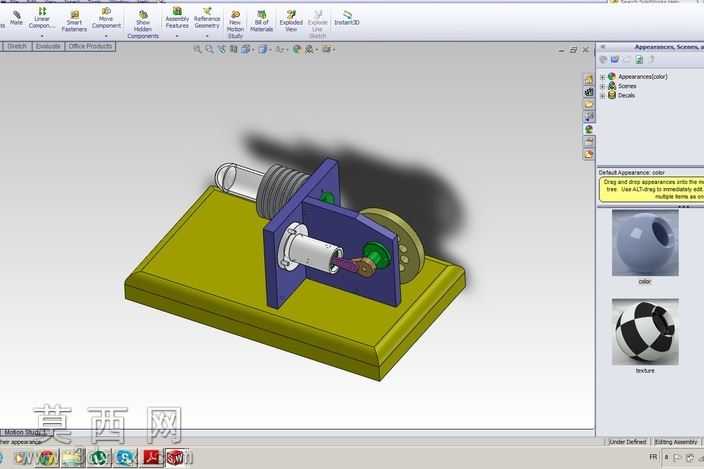Open Skype from the taskbar
Image resolution: width=704 pixels, height=469 pixels.
pos(125,458)
